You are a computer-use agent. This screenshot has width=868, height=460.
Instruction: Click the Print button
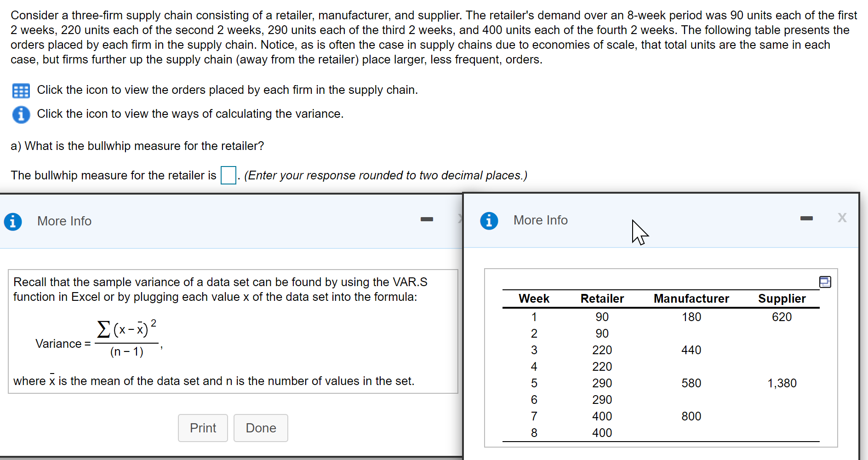[x=203, y=428]
